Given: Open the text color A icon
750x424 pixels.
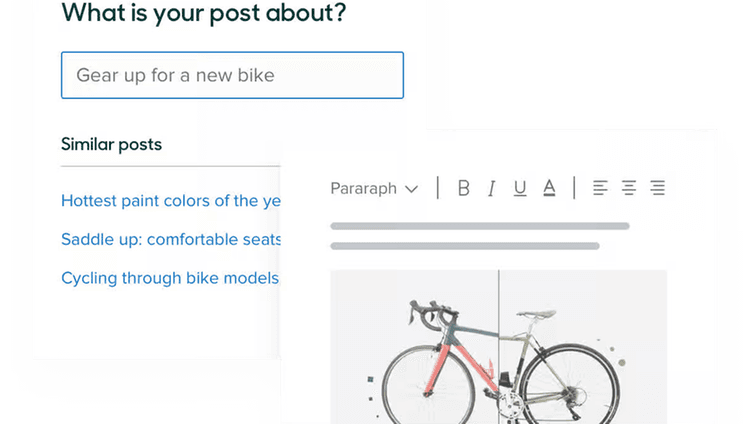Looking at the screenshot, I should coord(550,188).
